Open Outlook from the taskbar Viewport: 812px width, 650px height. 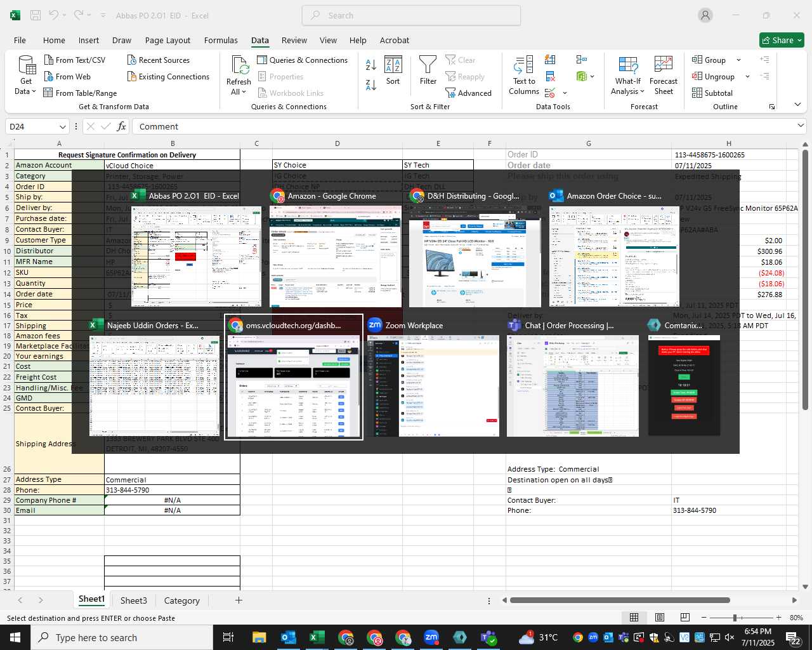coord(289,637)
